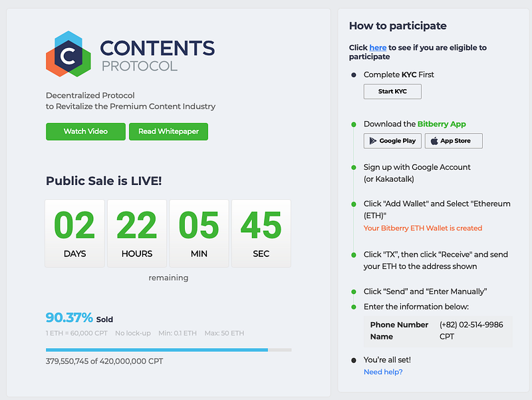
Task: Click the 'You're all set!' step
Action: coord(387,359)
